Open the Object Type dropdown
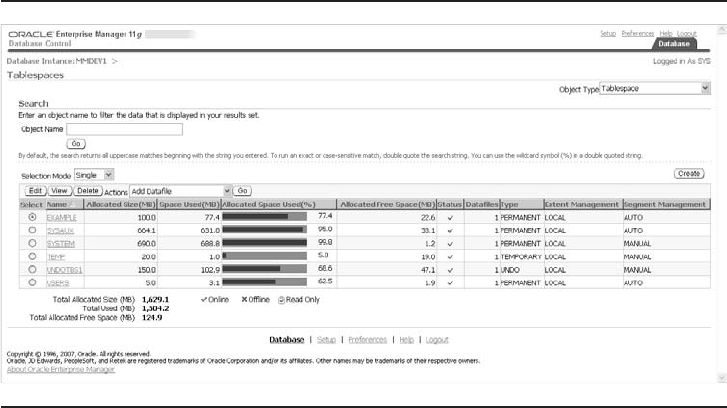The height and width of the screenshot is (408, 727). point(655,88)
